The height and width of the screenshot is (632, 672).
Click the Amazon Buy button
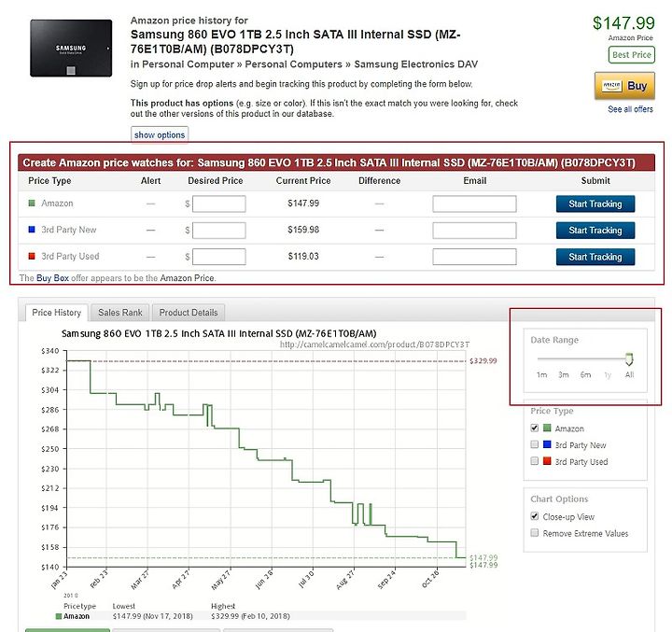pos(624,86)
